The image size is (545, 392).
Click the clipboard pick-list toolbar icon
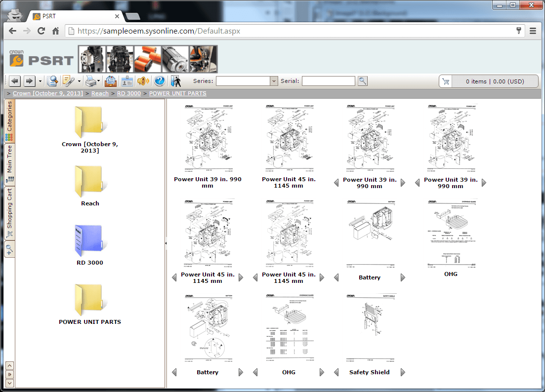click(111, 81)
